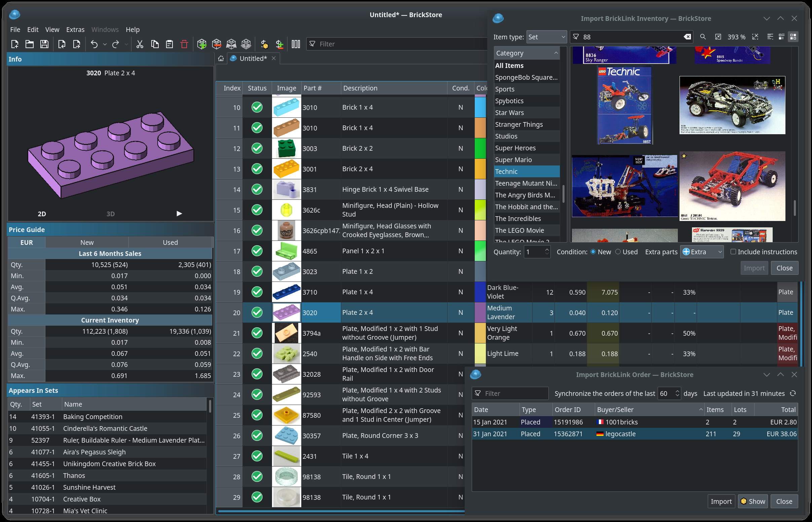Click the zoom-to-fit icon right of 393 %

coord(755,37)
